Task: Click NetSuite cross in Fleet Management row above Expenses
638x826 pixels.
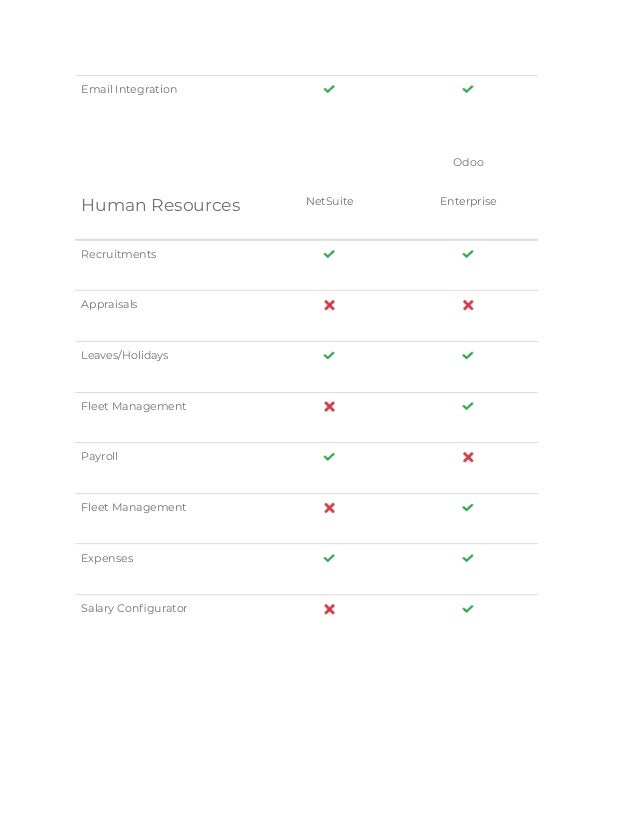Action: click(329, 508)
